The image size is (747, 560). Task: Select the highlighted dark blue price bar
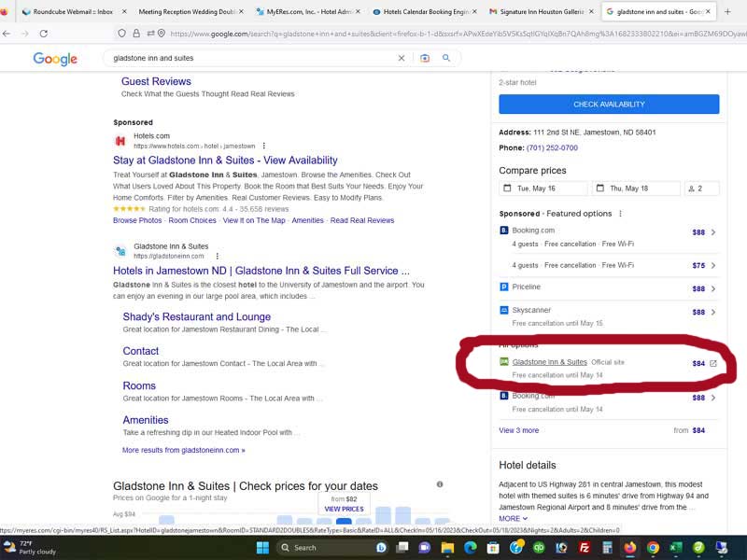pyautogui.click(x=344, y=522)
